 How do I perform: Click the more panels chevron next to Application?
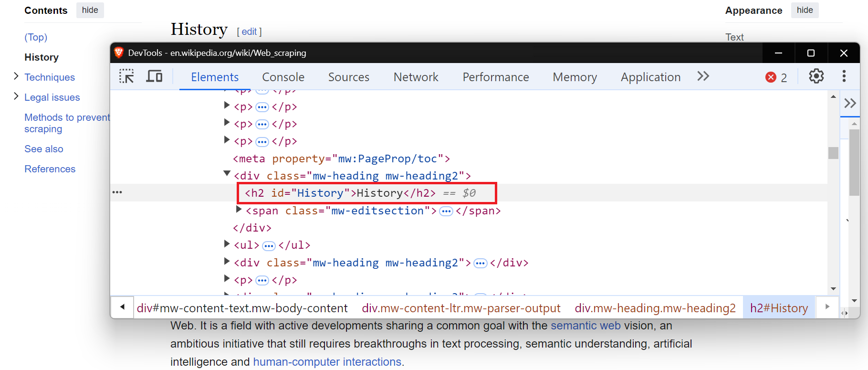(702, 76)
